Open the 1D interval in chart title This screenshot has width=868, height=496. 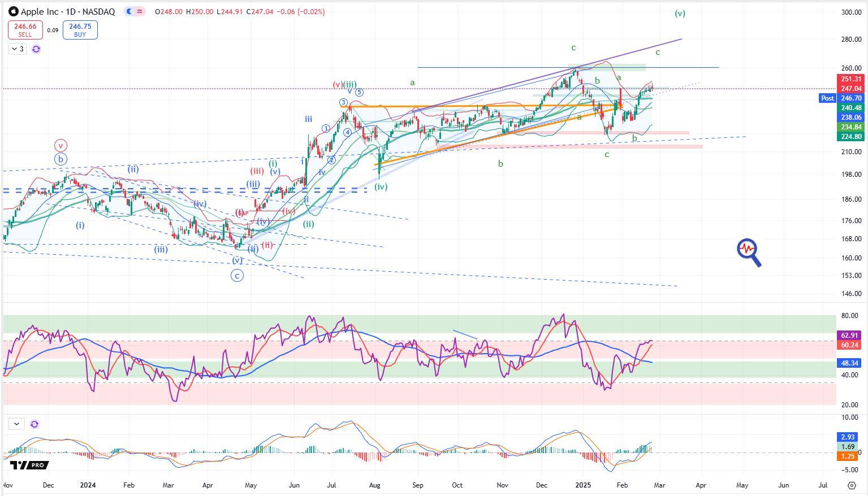coord(70,11)
